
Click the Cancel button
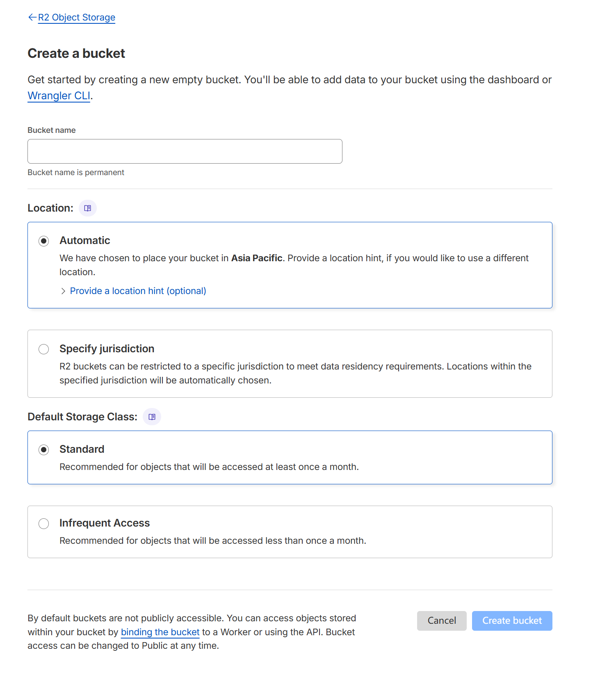tap(442, 620)
